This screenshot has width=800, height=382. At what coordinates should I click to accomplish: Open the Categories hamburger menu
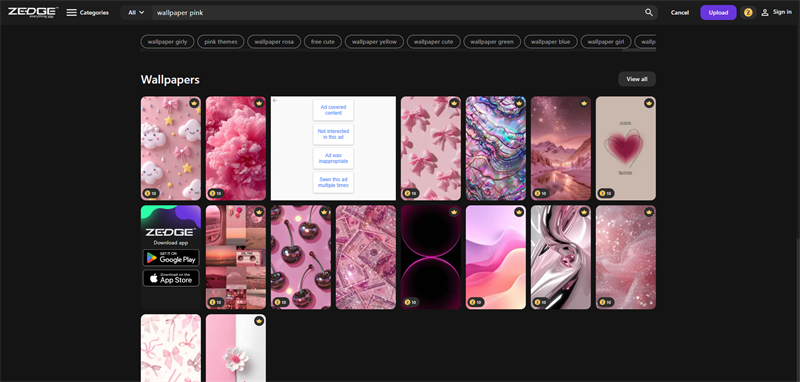pyautogui.click(x=71, y=13)
